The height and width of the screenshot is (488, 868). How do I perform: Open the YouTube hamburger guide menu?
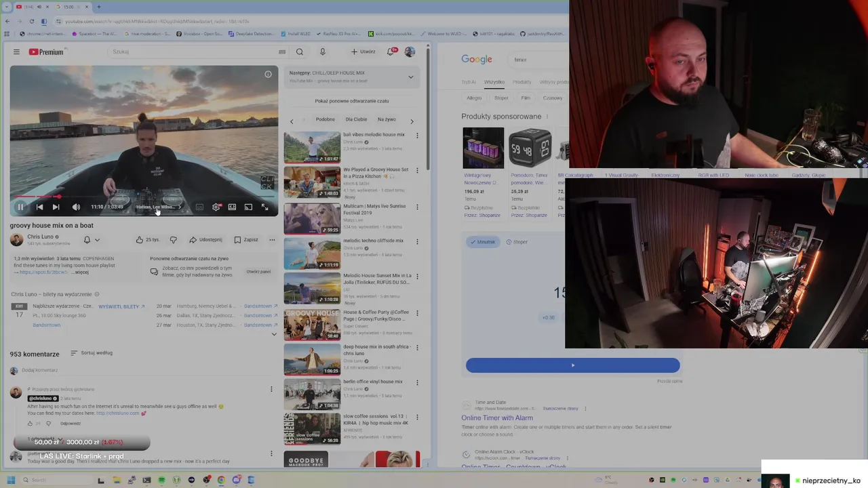point(16,52)
